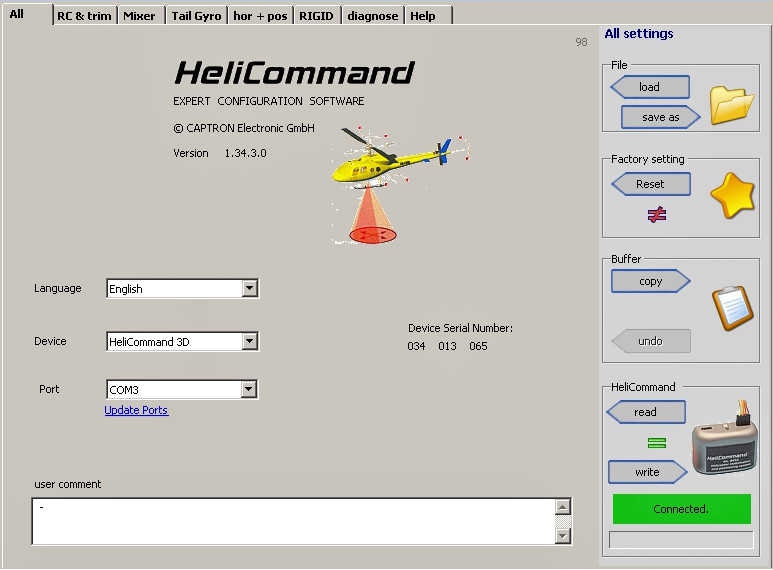This screenshot has height=570, width=773.
Task: Click the clipboard icon in Buffer group
Action: 733,308
